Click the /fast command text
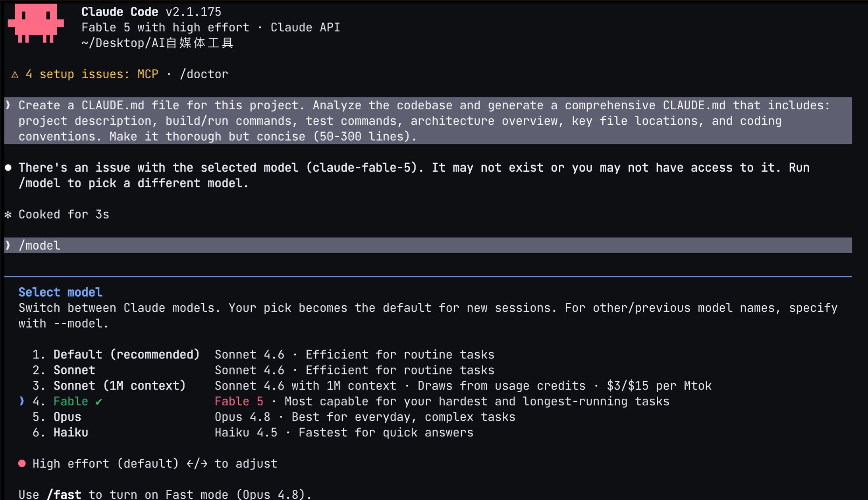868x500 pixels. point(64,494)
